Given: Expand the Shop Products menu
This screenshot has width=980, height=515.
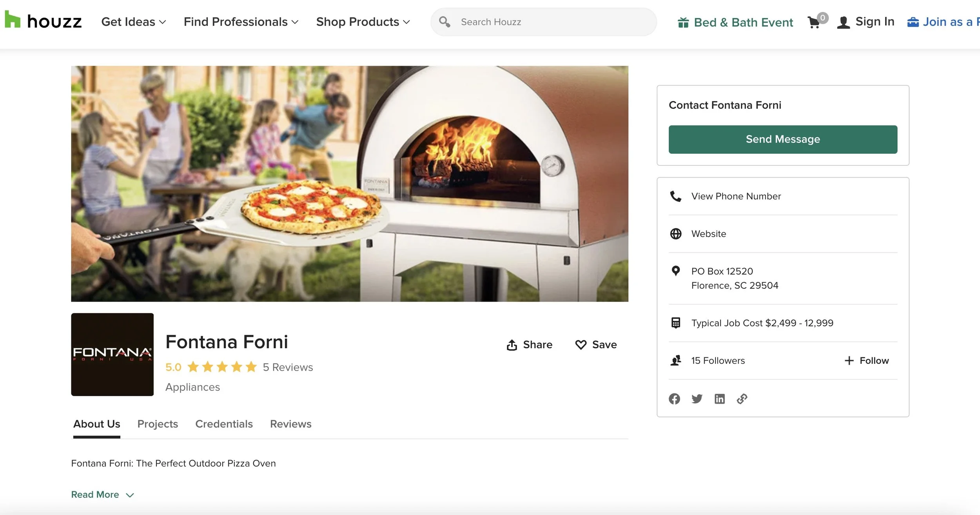Looking at the screenshot, I should (363, 22).
